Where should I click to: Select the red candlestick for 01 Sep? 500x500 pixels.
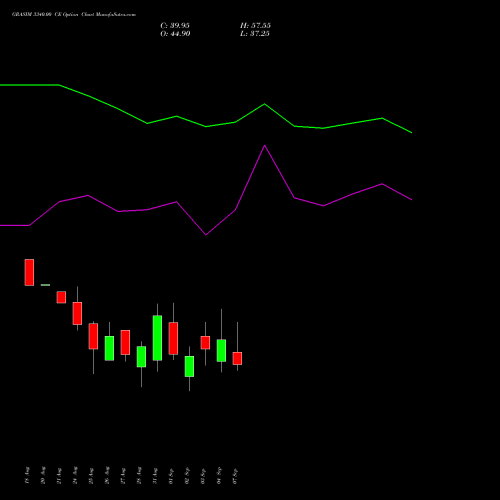pos(173,338)
